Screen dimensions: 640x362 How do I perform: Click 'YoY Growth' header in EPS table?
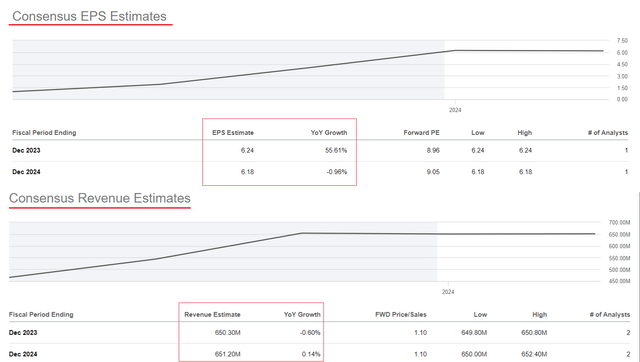329,133
